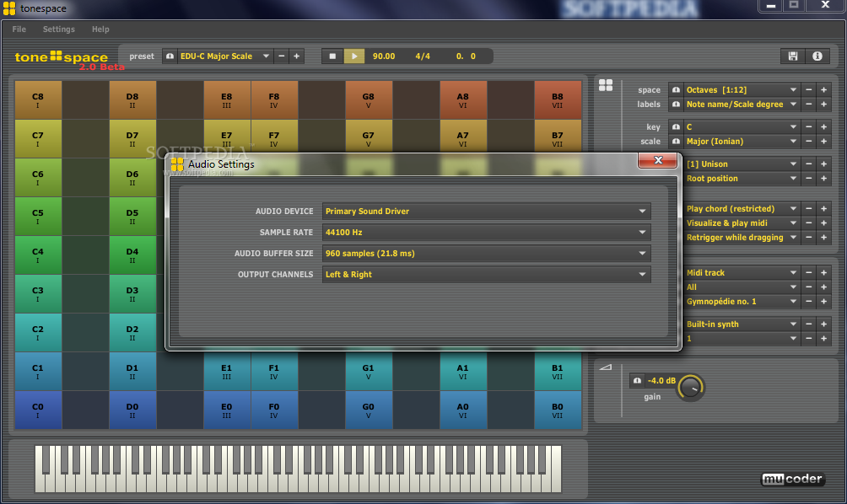The height and width of the screenshot is (504, 847).
Task: Open the Play chord (restricted) dropdown
Action: coord(742,209)
